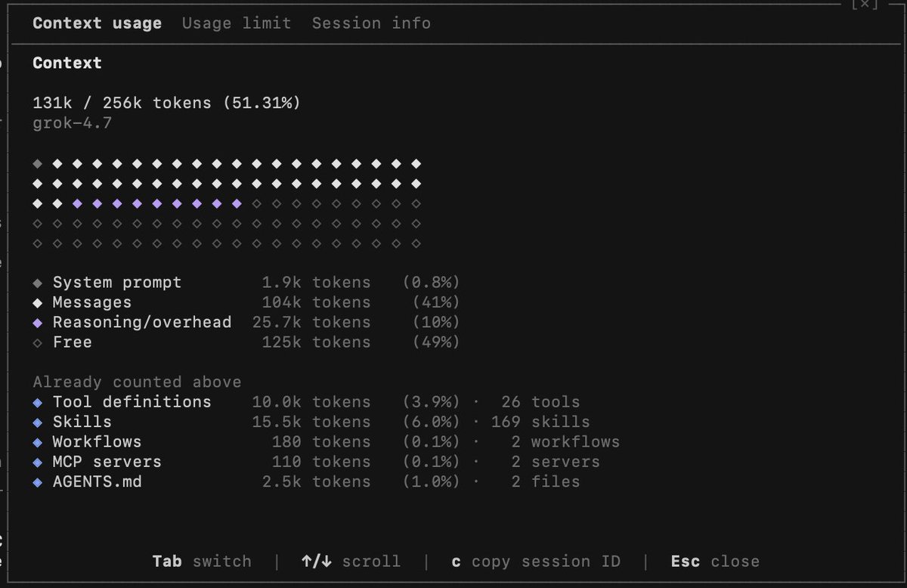
Task: Click the 15.5k tokens value
Action: 311,422
